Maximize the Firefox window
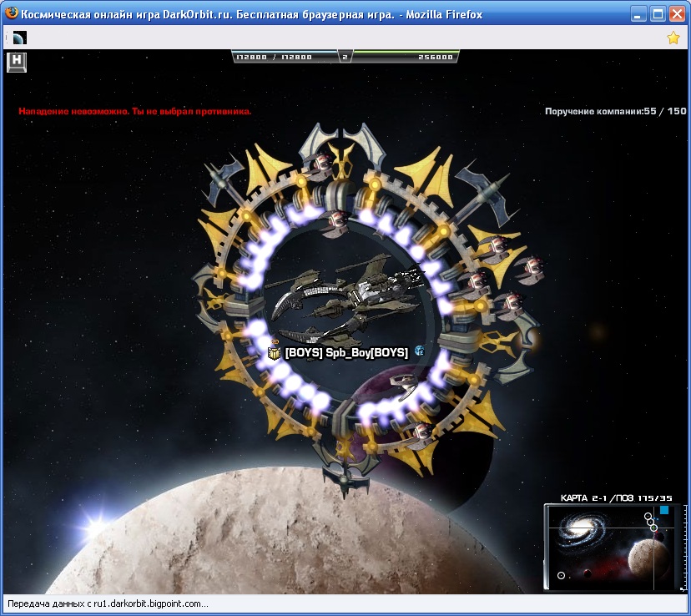Viewport: 691px width, 616px height. 658,14
